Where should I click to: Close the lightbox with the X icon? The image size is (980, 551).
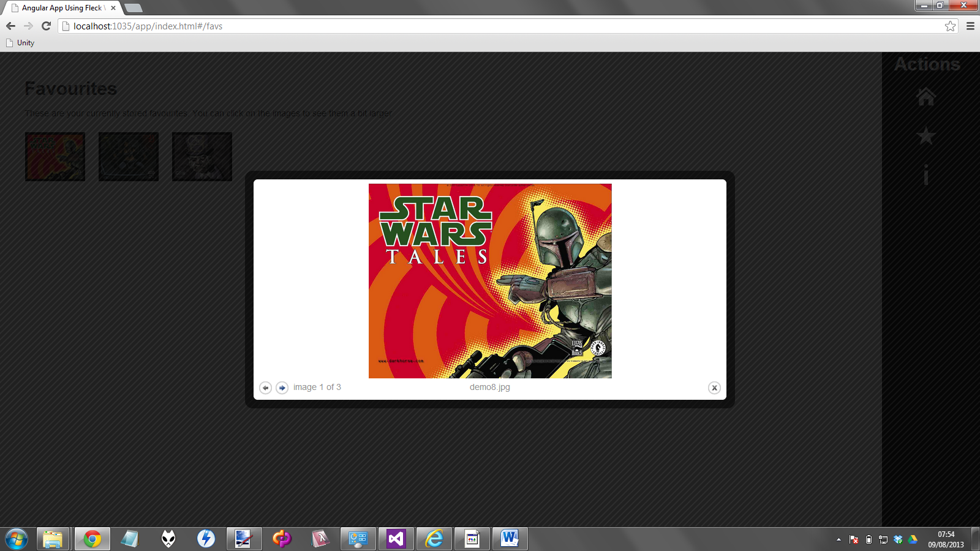click(714, 388)
